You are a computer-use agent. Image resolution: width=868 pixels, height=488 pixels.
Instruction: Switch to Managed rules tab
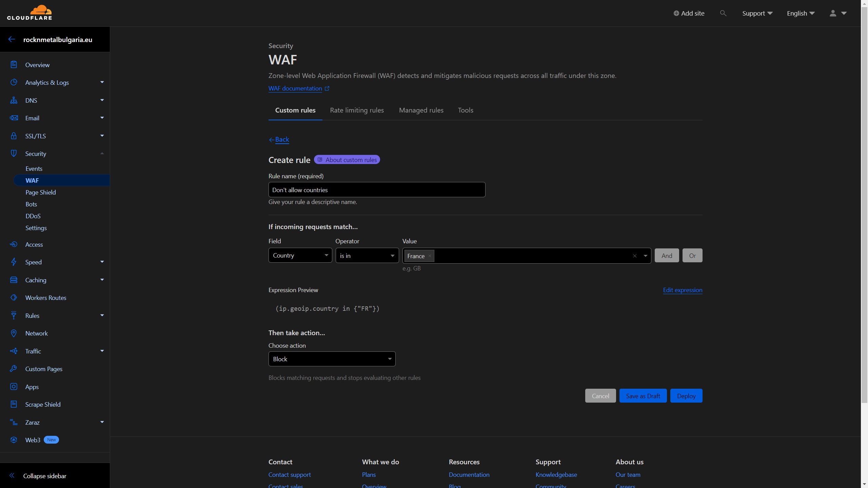tap(421, 110)
